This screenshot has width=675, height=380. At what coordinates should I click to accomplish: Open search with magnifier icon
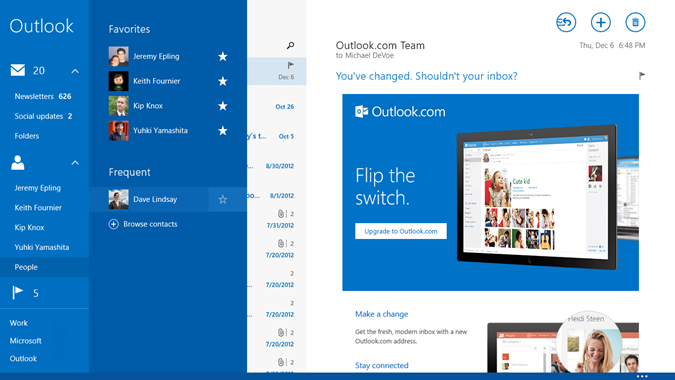click(x=291, y=45)
